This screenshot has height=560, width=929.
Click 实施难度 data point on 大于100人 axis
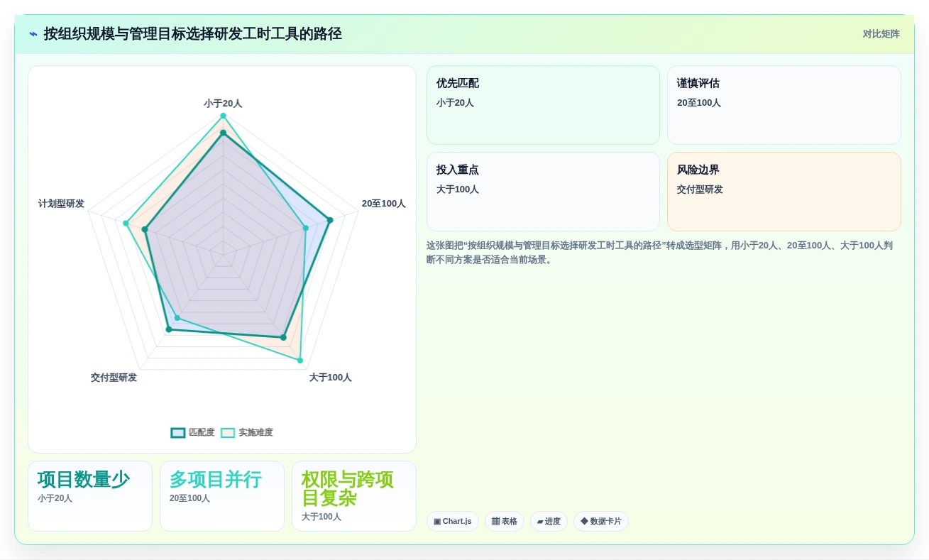click(300, 361)
